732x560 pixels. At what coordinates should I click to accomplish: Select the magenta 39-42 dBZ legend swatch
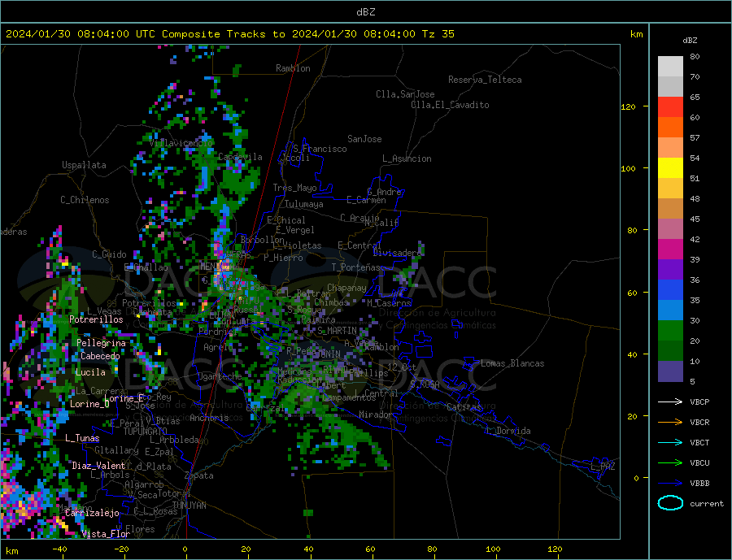(670, 250)
